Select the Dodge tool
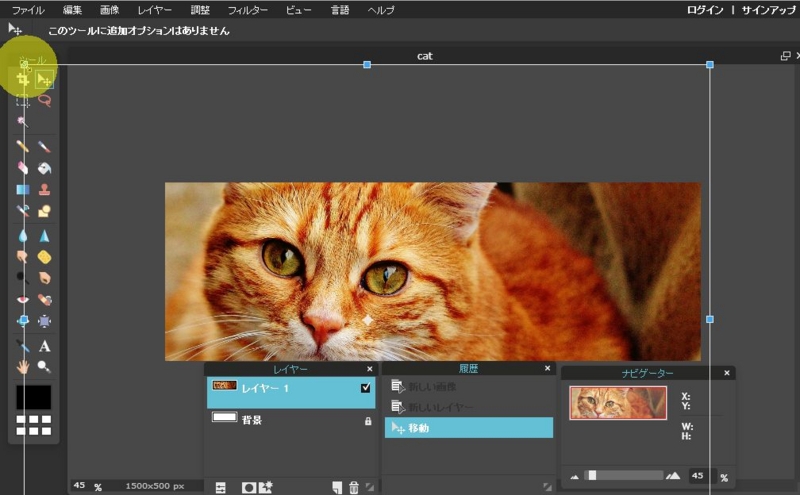The image size is (800, 495). pyautogui.click(x=22, y=278)
